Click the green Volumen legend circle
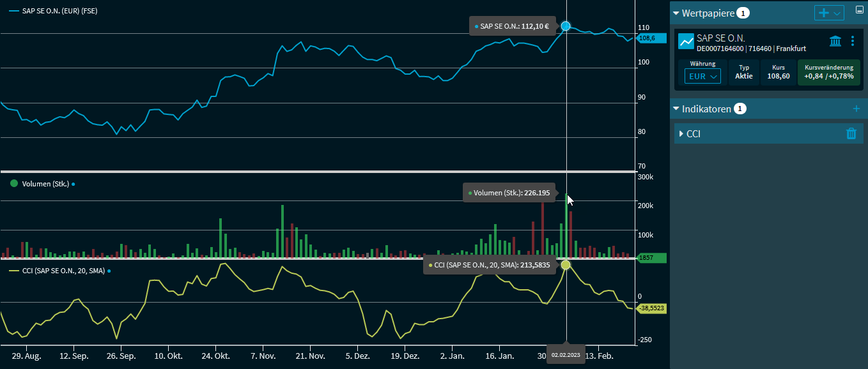 pyautogui.click(x=13, y=184)
